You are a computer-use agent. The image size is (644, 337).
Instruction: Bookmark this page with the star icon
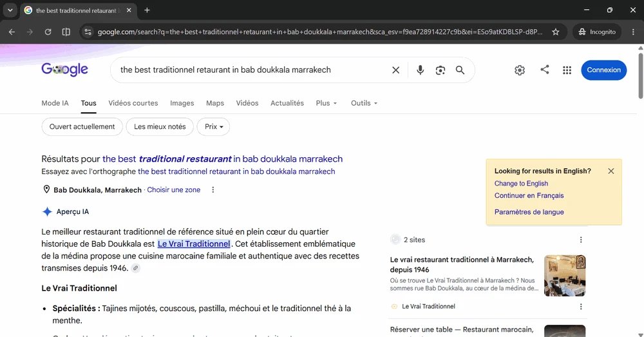tap(556, 32)
